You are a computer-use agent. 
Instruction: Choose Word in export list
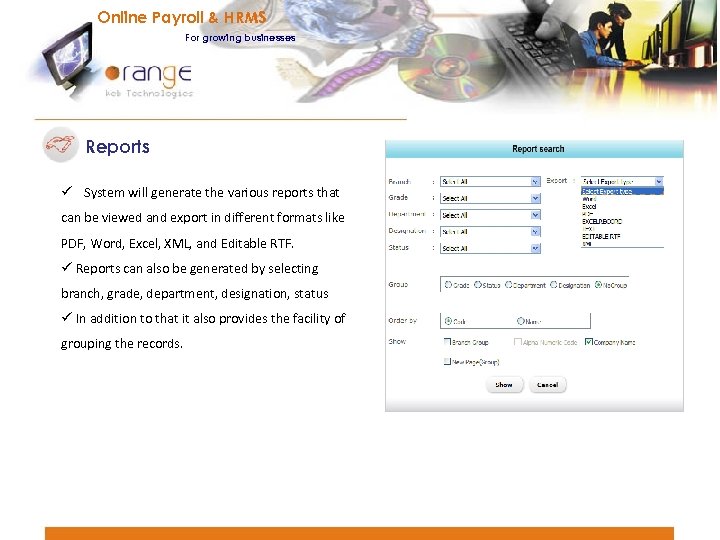589,199
